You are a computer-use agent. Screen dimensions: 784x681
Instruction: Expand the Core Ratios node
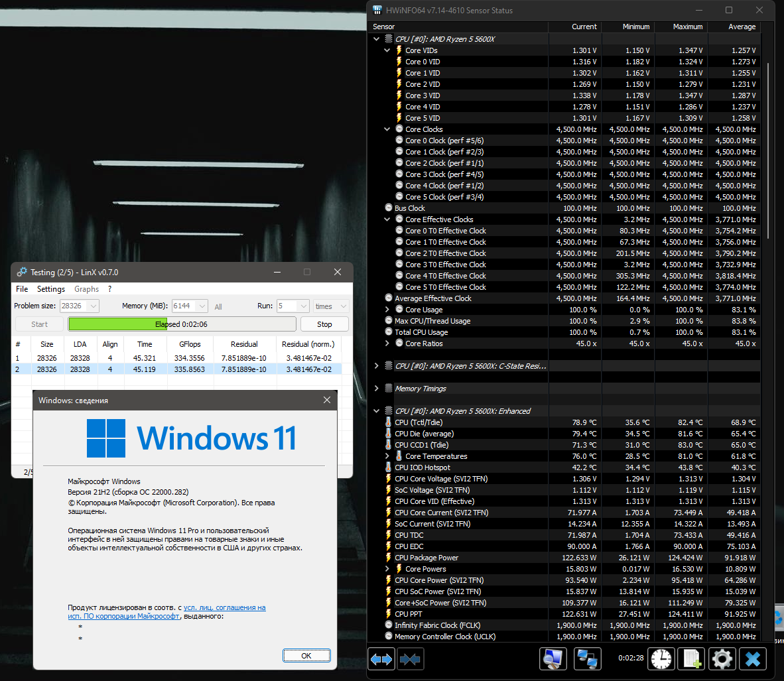[x=387, y=343]
